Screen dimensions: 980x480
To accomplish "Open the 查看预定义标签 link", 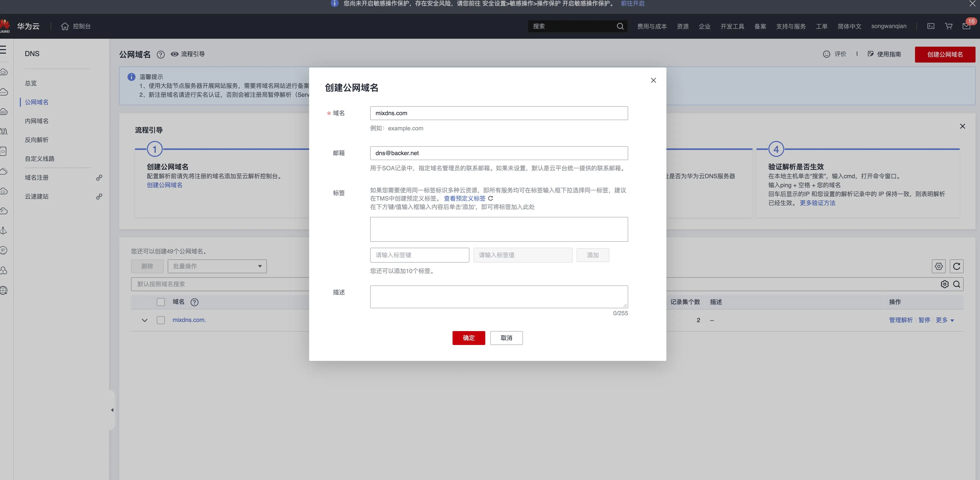I will (464, 198).
